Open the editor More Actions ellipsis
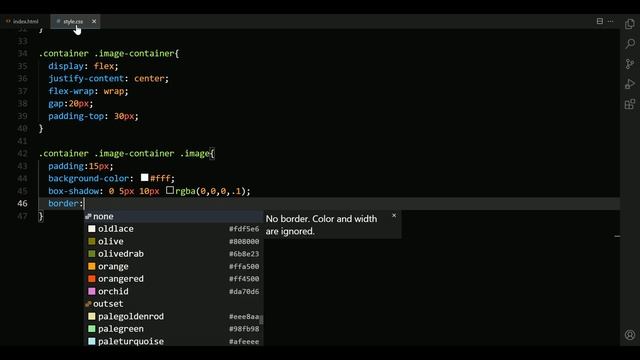 point(610,21)
